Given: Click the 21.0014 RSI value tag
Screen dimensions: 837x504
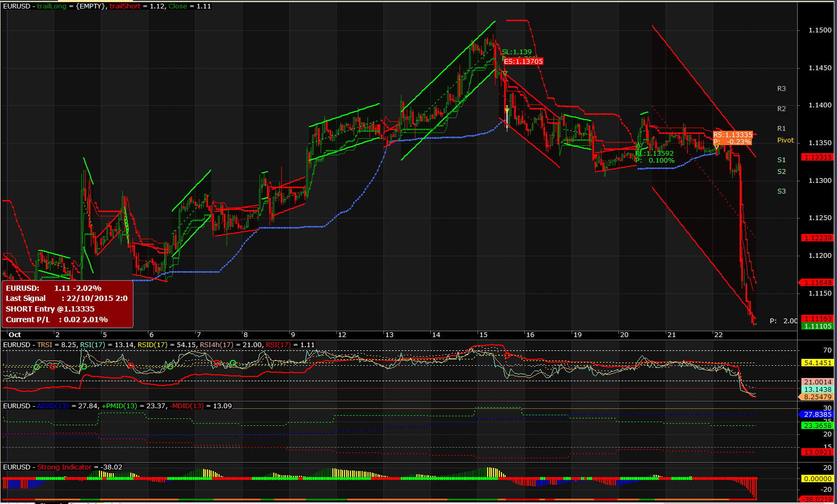Looking at the screenshot, I should pyautogui.click(x=817, y=382).
